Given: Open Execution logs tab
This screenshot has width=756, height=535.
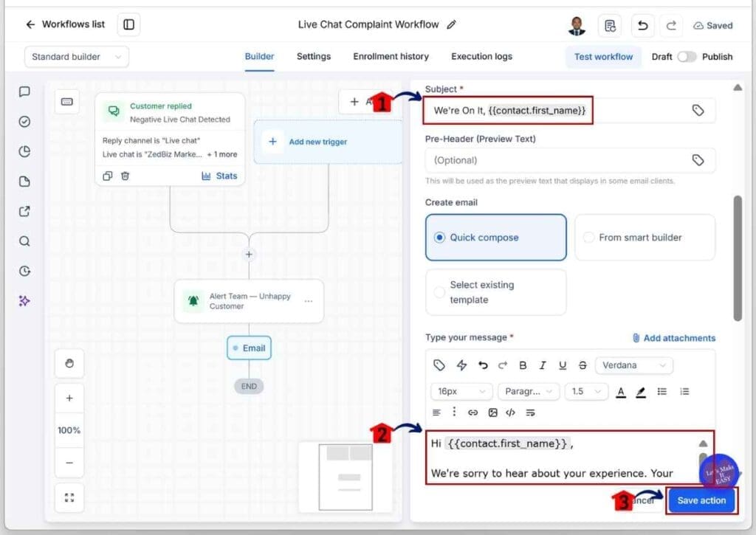Looking at the screenshot, I should (481, 56).
